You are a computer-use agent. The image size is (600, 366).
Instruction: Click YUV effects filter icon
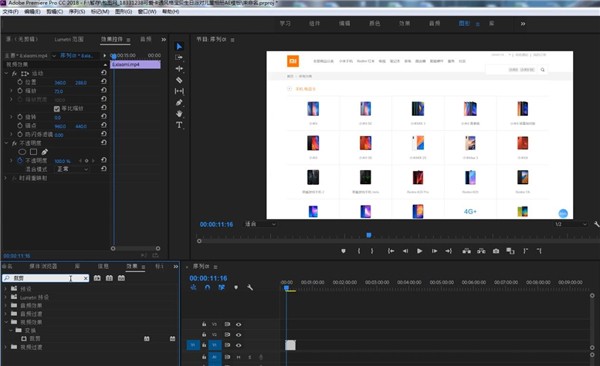[x=121, y=278]
